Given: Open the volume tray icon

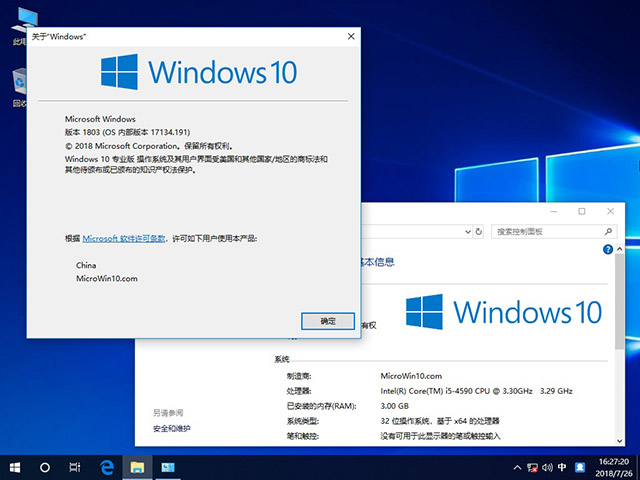Looking at the screenshot, I should tap(547, 467).
